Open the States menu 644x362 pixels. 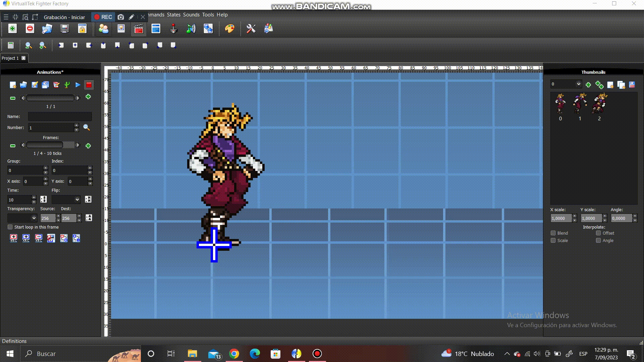(x=174, y=15)
